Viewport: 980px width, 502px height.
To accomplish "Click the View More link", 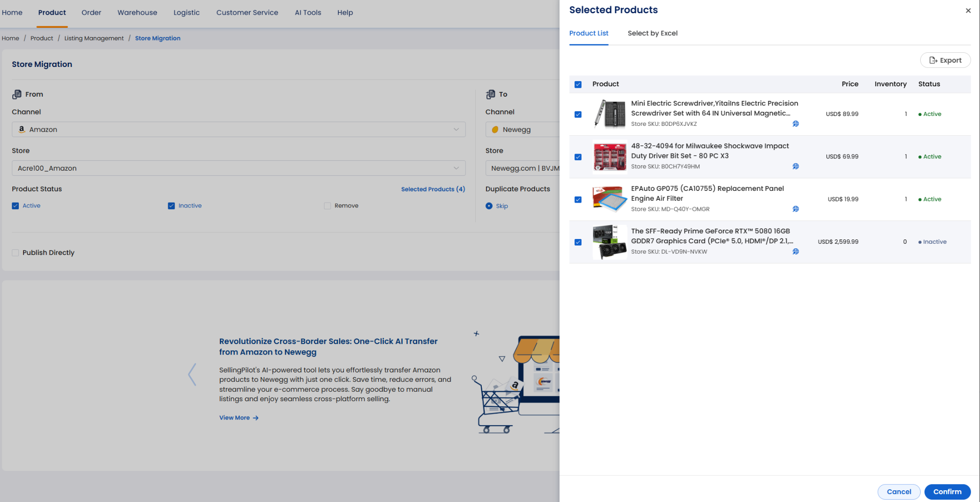I will 239,418.
